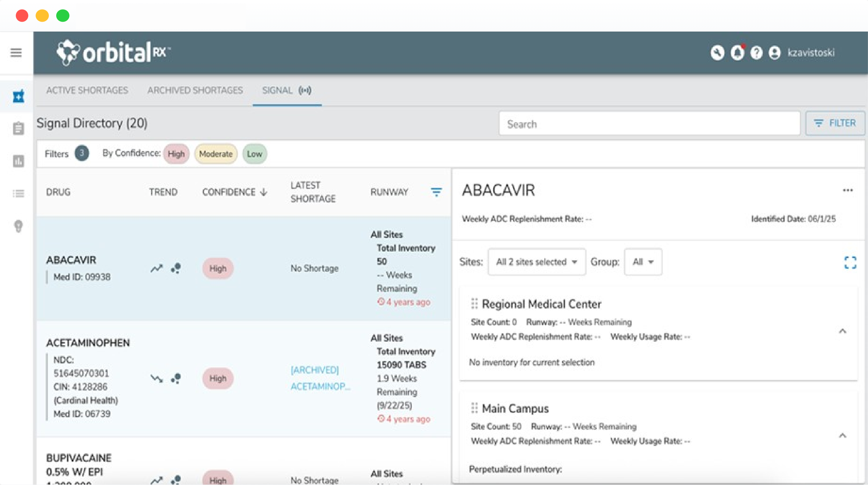
Task: Switch to the Active Shortages tab
Action: (87, 90)
